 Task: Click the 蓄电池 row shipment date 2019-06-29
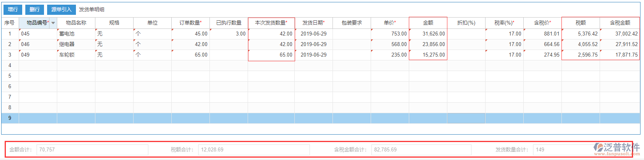click(x=313, y=34)
